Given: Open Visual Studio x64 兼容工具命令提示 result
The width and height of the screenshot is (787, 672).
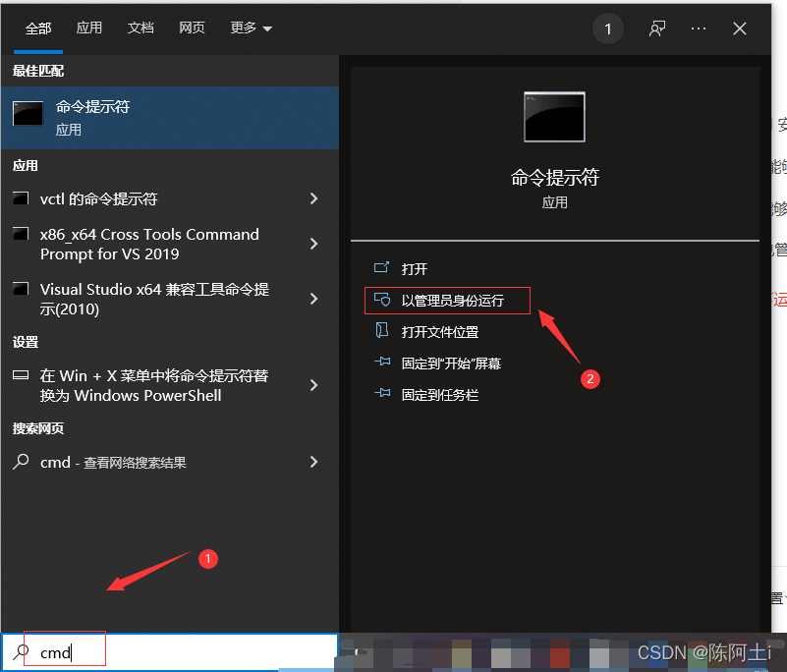Looking at the screenshot, I should (170, 299).
